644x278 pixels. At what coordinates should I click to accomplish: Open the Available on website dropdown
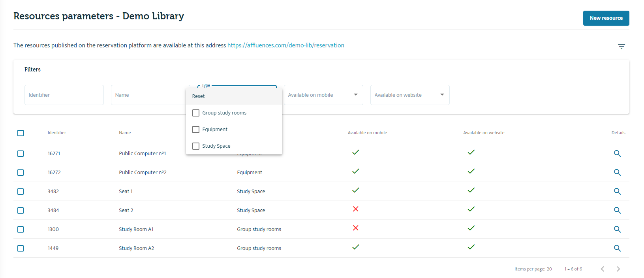pyautogui.click(x=410, y=95)
